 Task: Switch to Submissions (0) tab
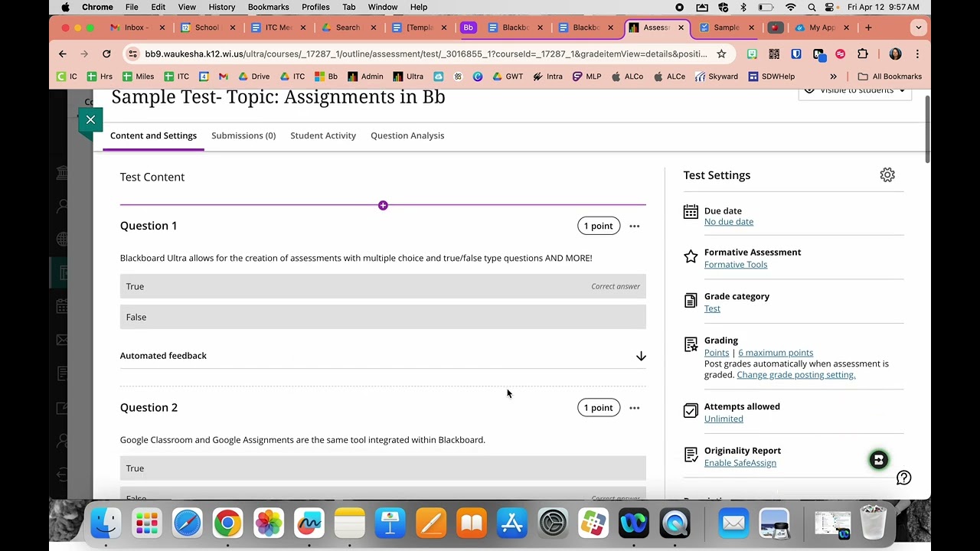click(x=243, y=135)
